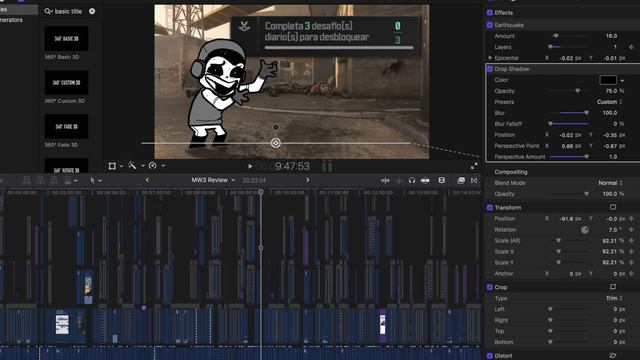The width and height of the screenshot is (640, 360).
Task: Clear the basic title search field
Action: (92, 11)
